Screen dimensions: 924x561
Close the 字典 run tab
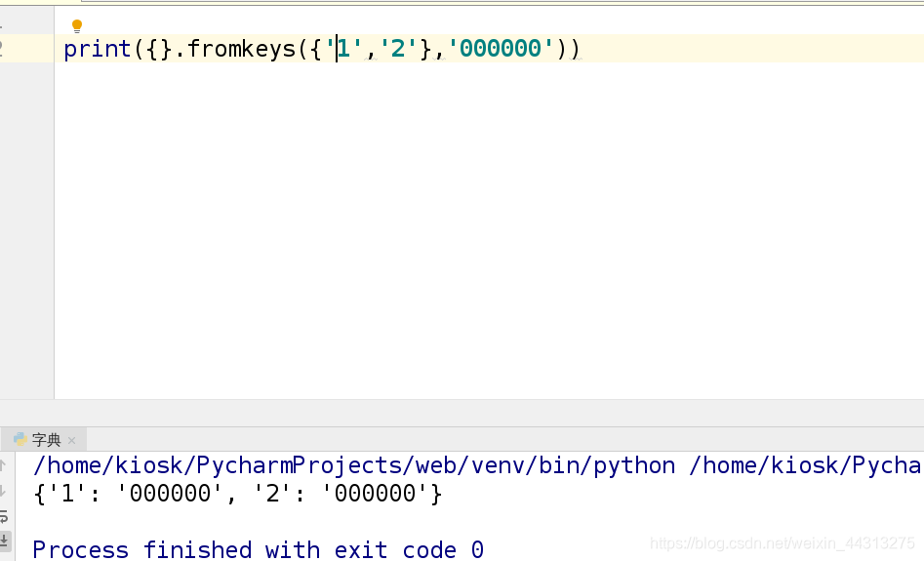pyautogui.click(x=72, y=440)
